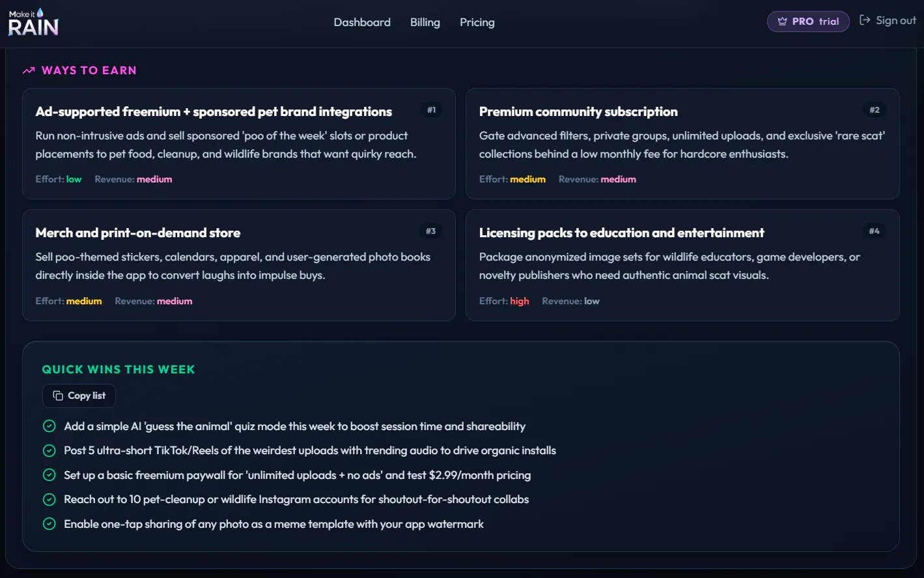Click the trending arrow icon beside Ways to Earn
This screenshot has width=924, height=578.
pyautogui.click(x=29, y=70)
